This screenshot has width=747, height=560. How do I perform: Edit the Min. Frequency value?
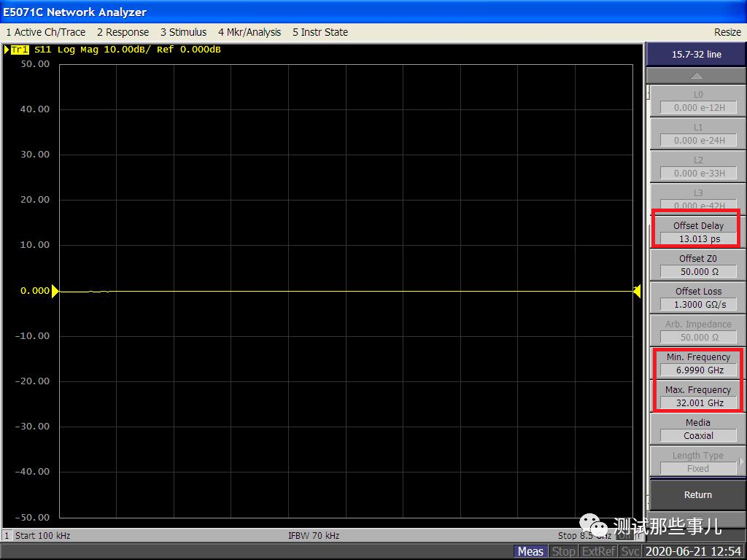[x=698, y=370]
